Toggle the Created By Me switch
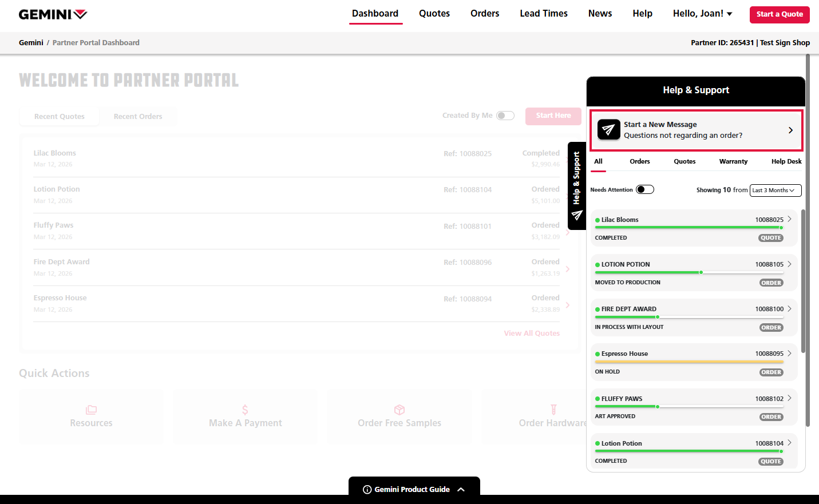Viewport: 819px width, 504px height. click(505, 116)
